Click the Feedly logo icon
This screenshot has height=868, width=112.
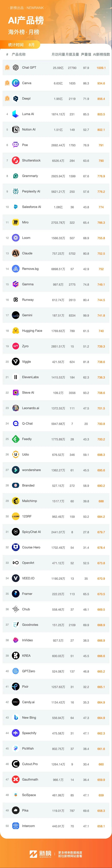click(x=15, y=439)
